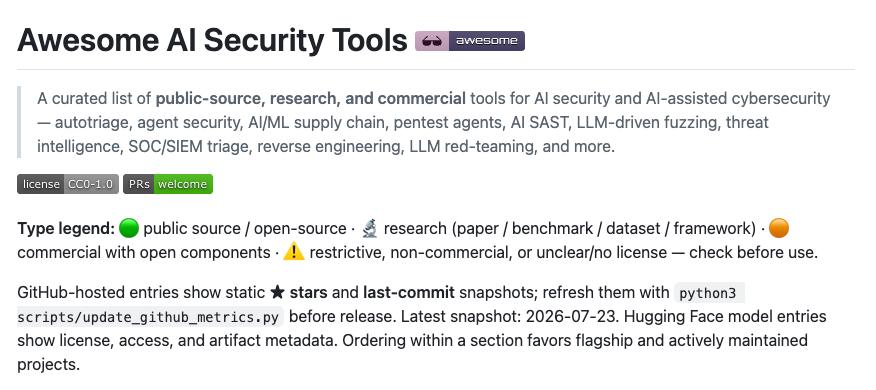This screenshot has height=390, width=876.
Task: Click the Hugging Face model entries text
Action: point(725,317)
